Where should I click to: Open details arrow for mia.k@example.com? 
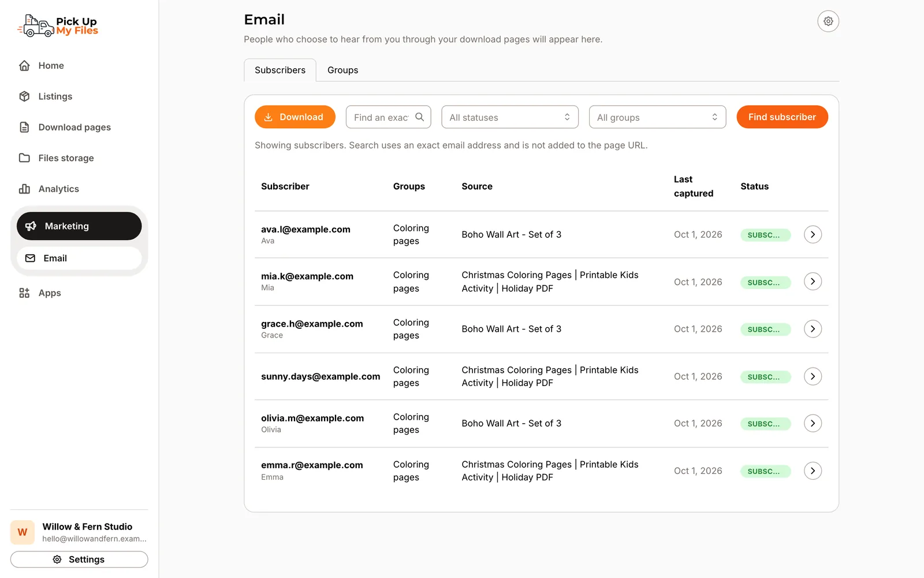point(813,281)
